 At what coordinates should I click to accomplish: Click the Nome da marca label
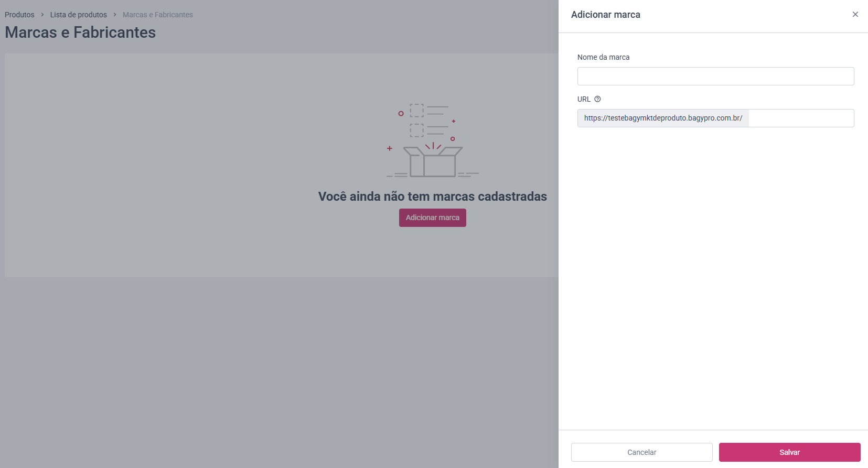pyautogui.click(x=603, y=57)
